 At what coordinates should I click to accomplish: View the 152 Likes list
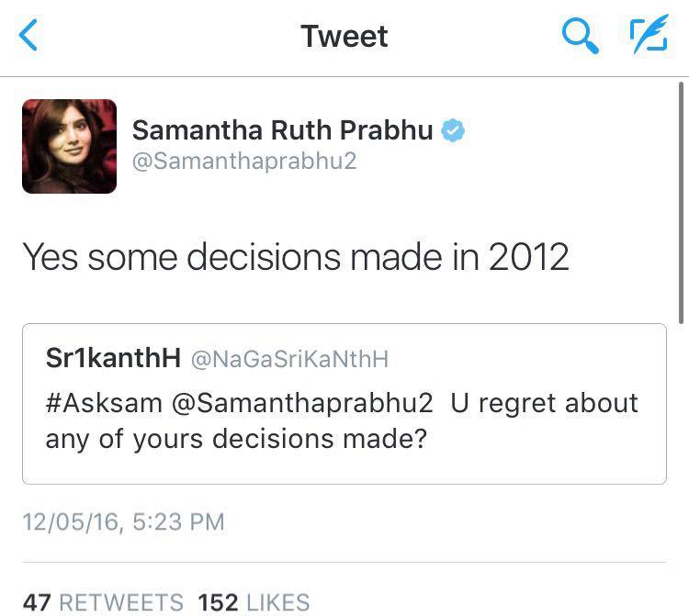tap(254, 602)
